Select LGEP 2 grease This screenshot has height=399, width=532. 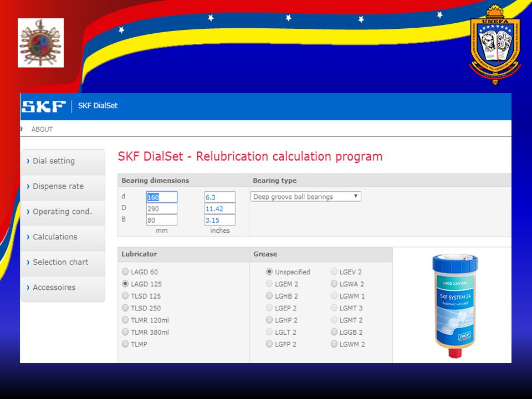[269, 308]
